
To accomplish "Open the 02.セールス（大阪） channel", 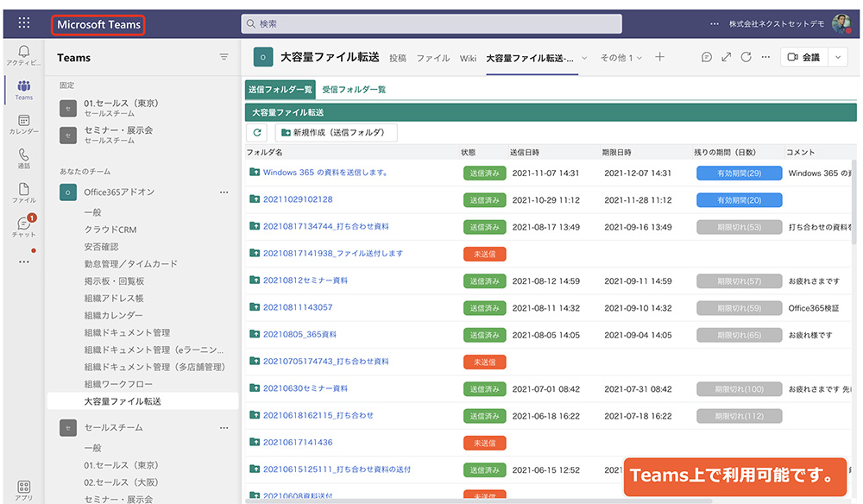I will click(121, 482).
